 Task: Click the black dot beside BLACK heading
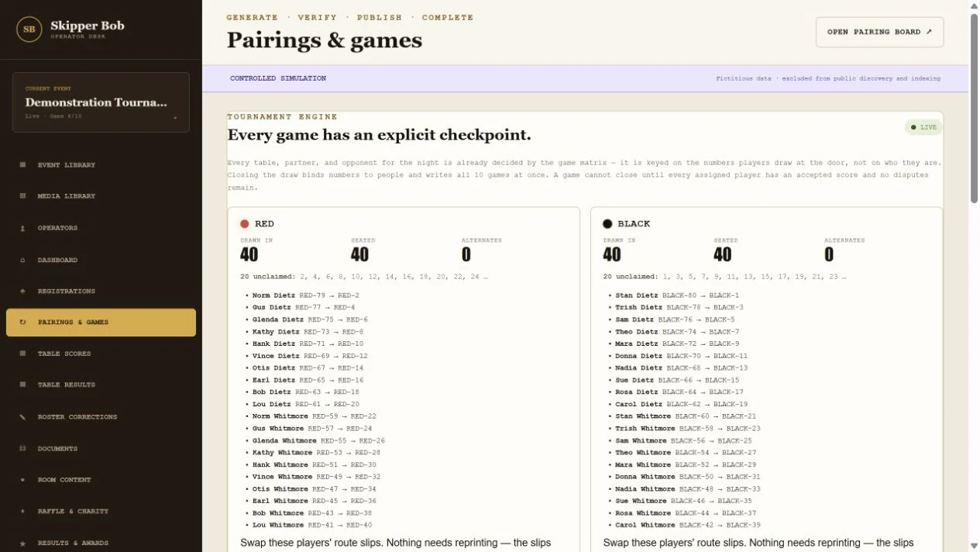607,224
